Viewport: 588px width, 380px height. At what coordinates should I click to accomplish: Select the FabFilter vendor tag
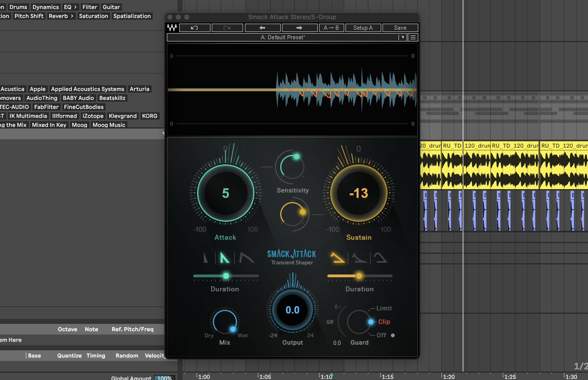[46, 107]
